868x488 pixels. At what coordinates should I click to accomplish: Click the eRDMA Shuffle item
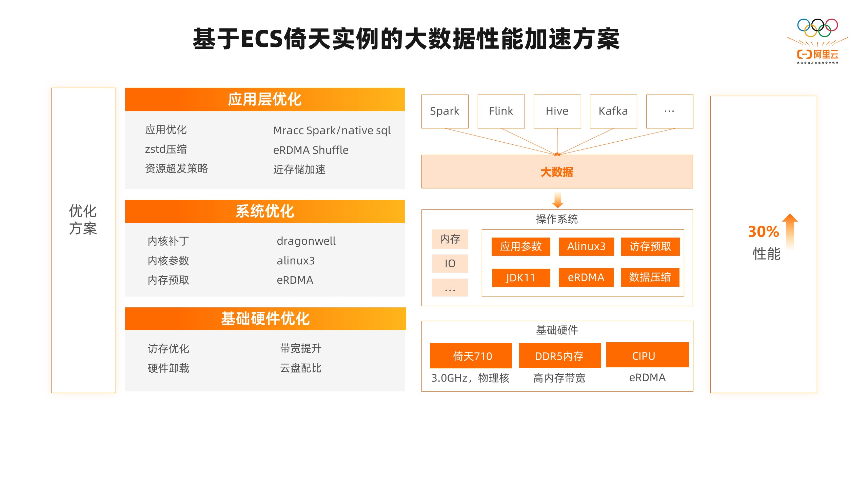(311, 150)
